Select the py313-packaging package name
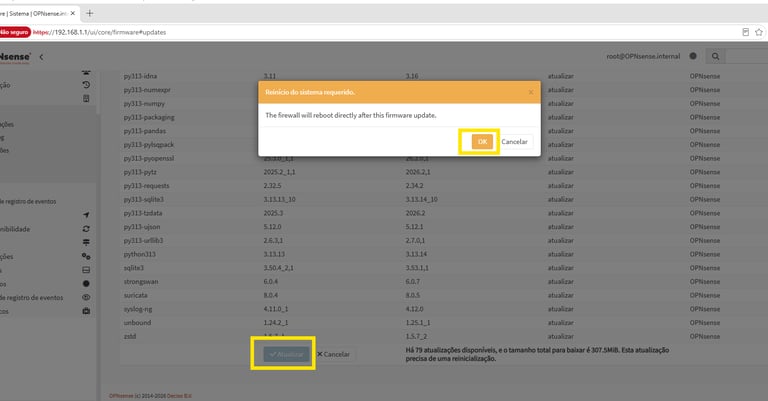This screenshot has width=768, height=401. coord(149,117)
